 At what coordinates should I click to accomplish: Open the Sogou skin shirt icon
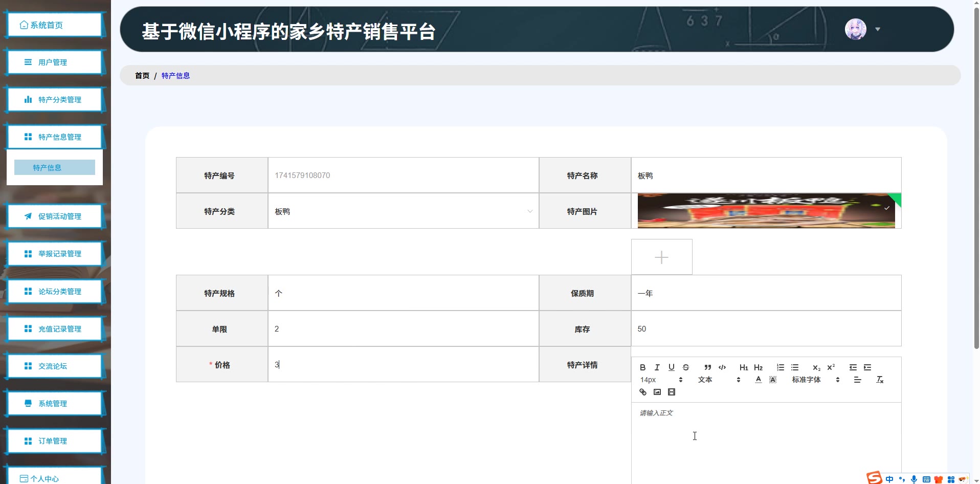click(x=939, y=479)
